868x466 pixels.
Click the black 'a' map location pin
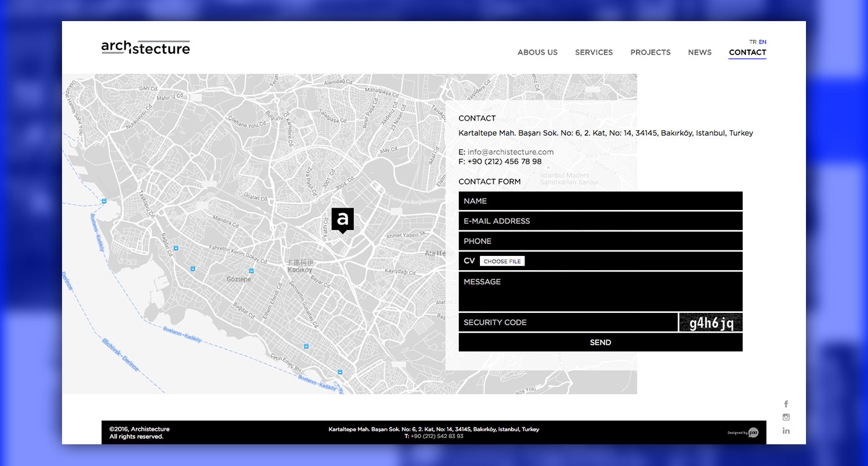pos(342,219)
